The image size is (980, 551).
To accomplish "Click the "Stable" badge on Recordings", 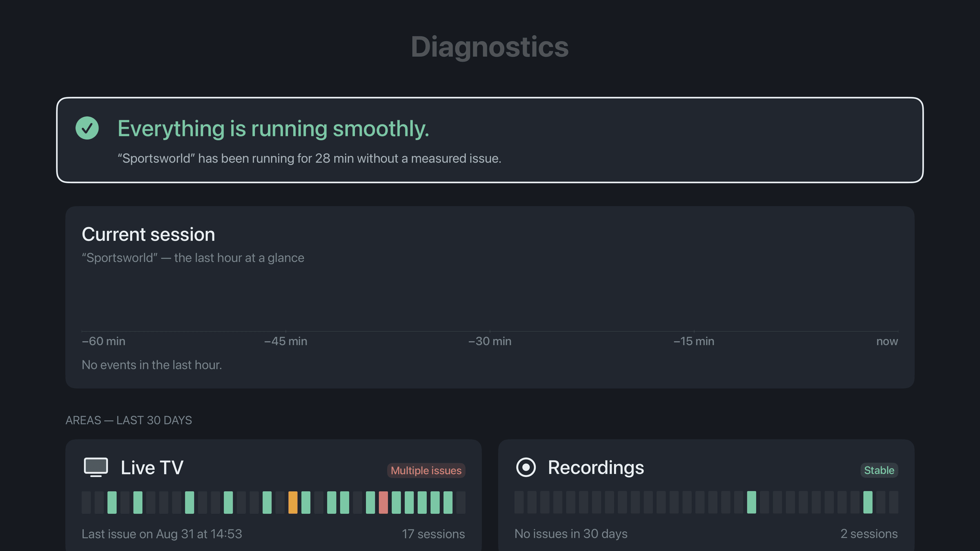I will point(879,470).
